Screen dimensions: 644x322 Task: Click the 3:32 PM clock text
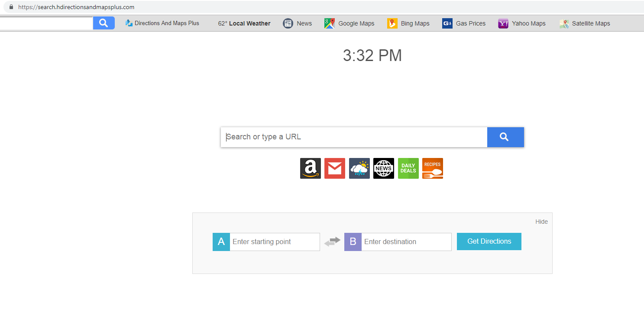tap(372, 55)
